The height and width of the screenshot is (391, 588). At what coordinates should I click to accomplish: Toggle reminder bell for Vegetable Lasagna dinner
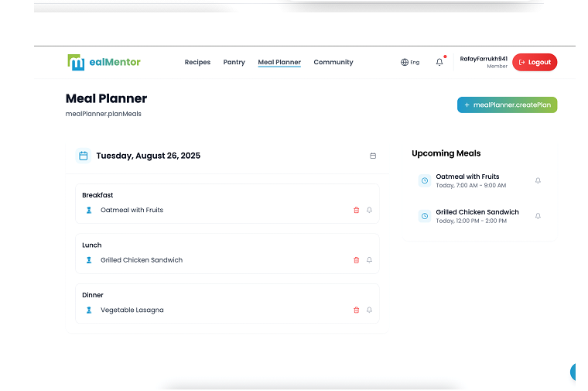click(369, 310)
